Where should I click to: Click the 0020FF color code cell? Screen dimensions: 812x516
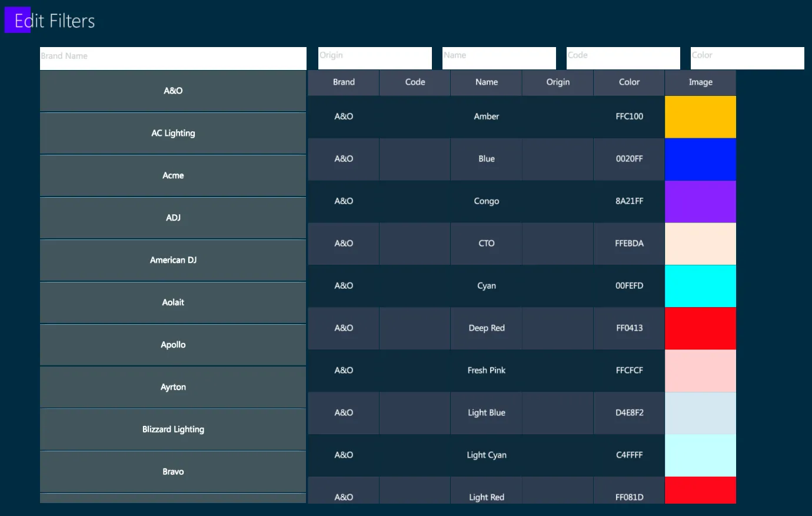coord(629,159)
